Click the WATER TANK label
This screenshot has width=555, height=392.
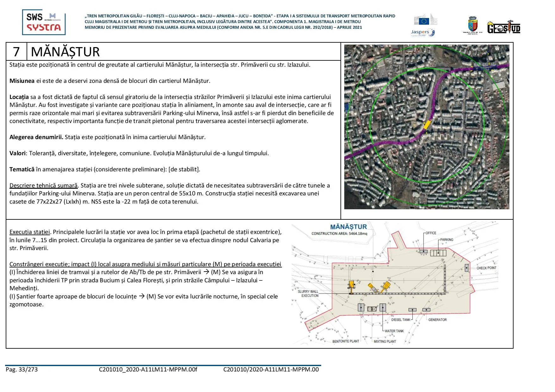(x=394, y=331)
